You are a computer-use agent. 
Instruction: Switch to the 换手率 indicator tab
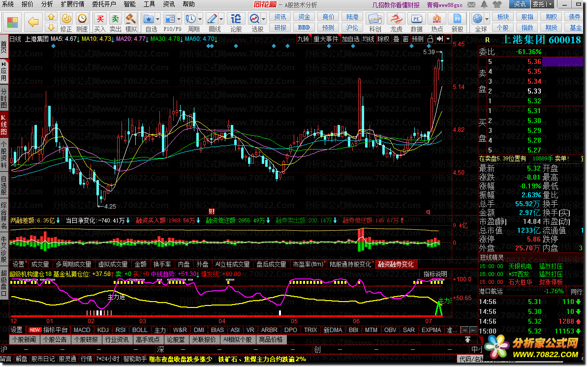tap(162, 264)
